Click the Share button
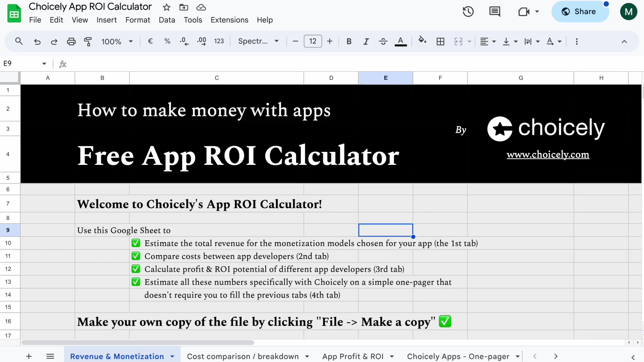 tap(580, 12)
